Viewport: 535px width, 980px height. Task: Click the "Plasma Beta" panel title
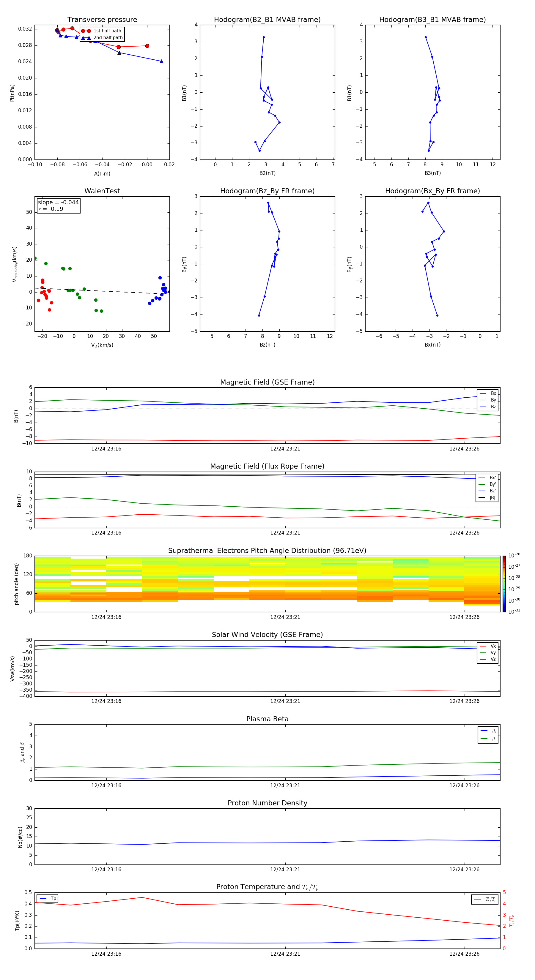[267, 719]
